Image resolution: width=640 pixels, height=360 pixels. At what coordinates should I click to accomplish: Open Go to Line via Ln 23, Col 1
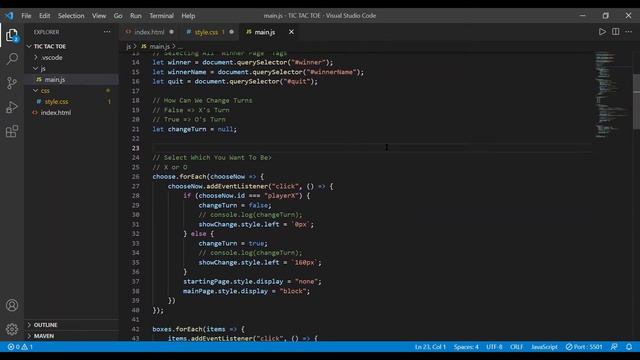point(430,347)
